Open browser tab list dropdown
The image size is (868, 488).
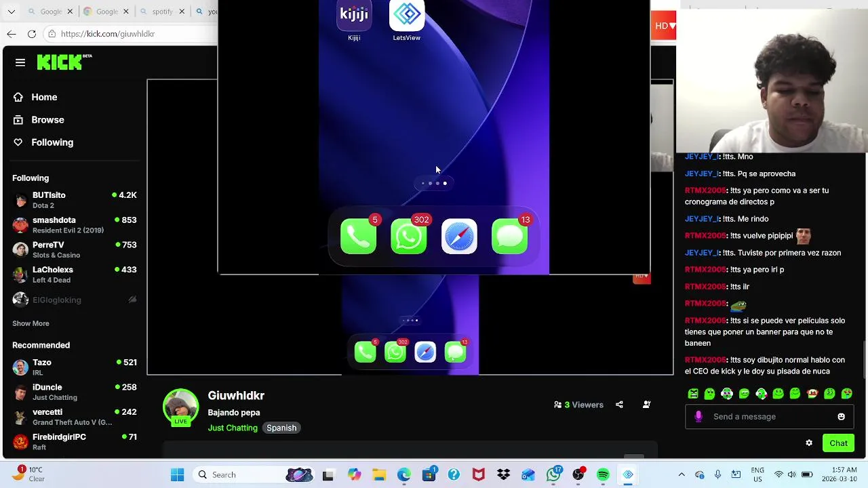point(11,12)
